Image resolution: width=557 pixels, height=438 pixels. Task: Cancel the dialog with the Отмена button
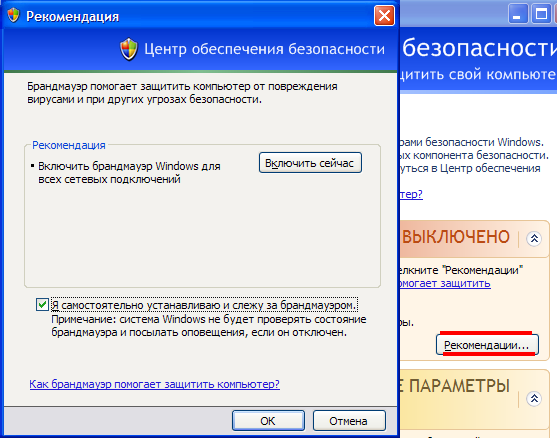pos(349,421)
